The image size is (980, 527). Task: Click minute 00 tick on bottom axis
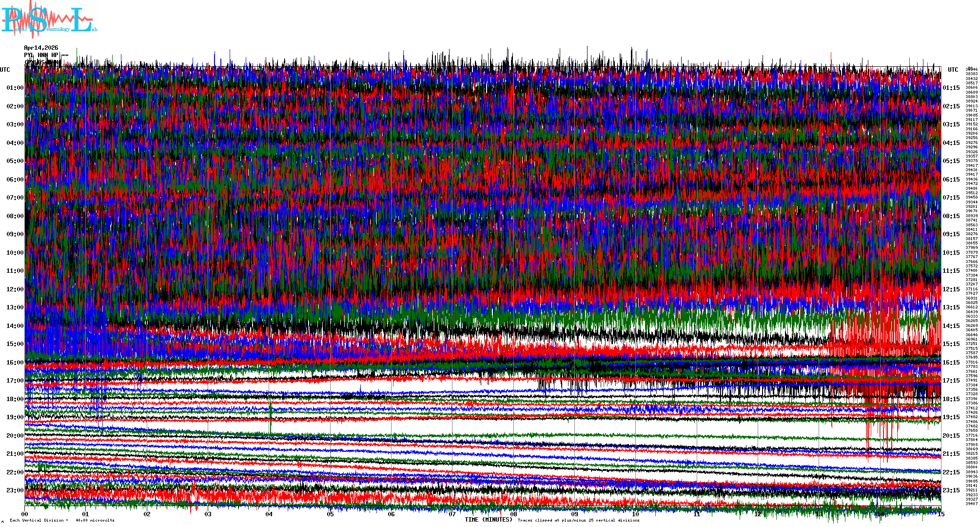pos(25,514)
